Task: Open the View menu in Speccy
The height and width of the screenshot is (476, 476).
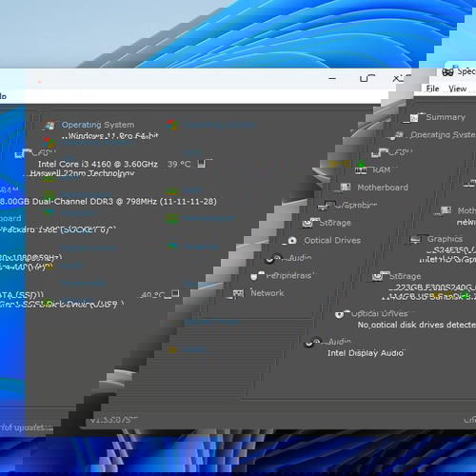Action: (457, 89)
